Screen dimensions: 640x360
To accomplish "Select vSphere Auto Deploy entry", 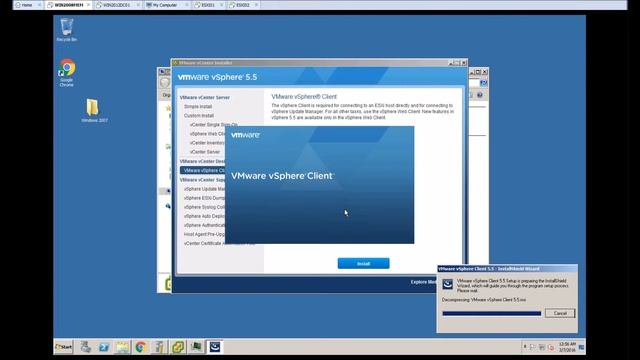I will 204,216.
